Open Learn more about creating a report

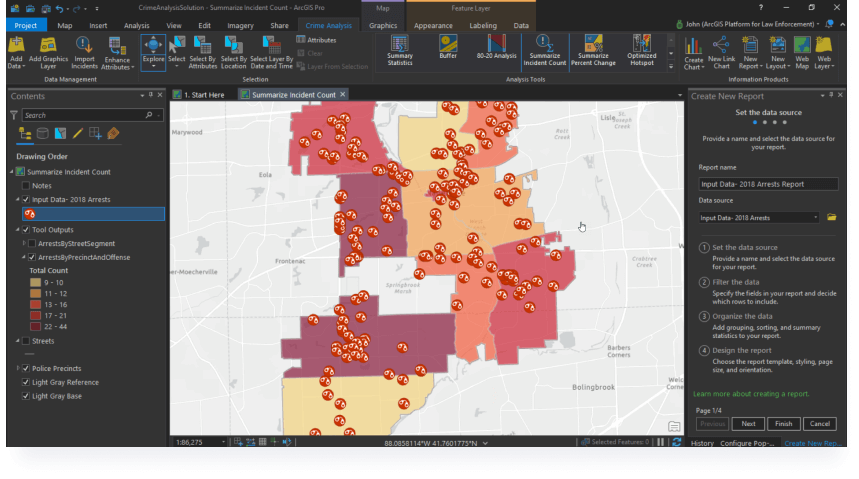pyautogui.click(x=751, y=394)
